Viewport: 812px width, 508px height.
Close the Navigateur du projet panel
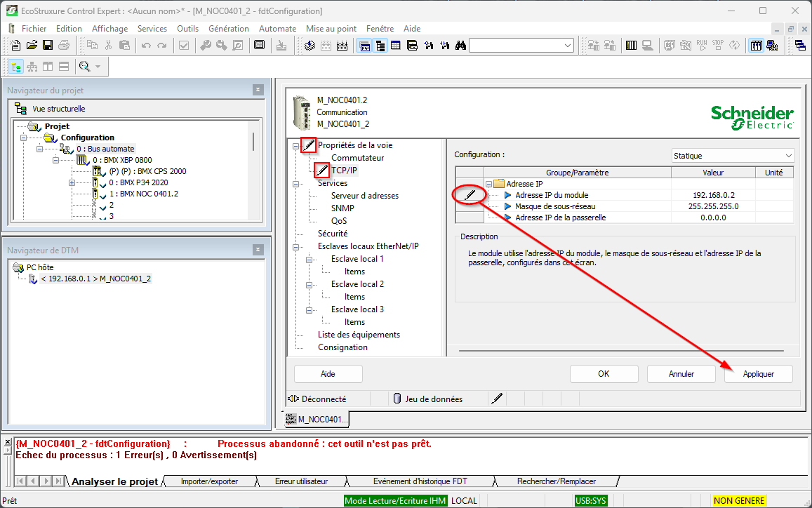point(258,90)
